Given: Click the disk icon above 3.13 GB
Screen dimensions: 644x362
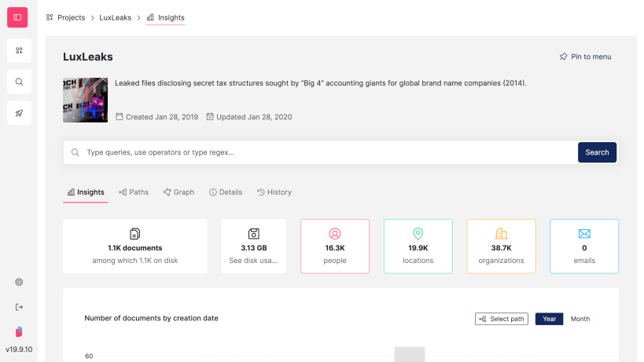Looking at the screenshot, I should (x=254, y=234).
